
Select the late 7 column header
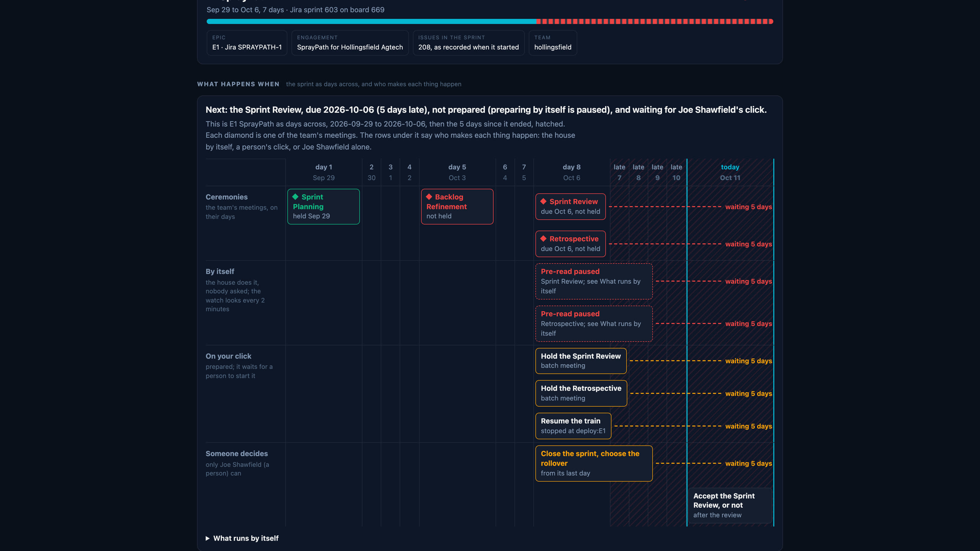(x=619, y=172)
